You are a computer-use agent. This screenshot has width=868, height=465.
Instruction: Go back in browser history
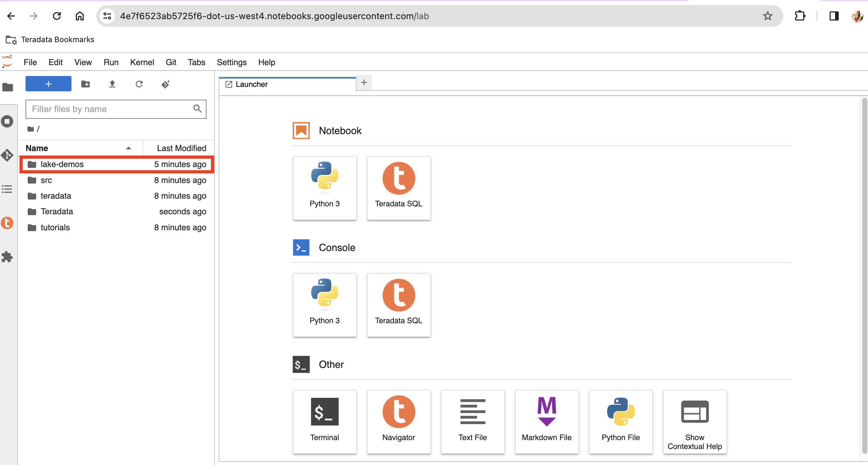[11, 16]
